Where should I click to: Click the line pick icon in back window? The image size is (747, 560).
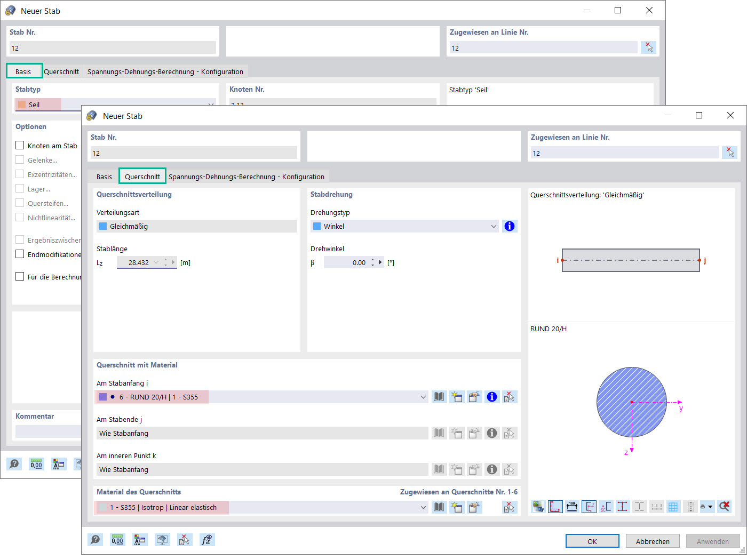pyautogui.click(x=648, y=47)
